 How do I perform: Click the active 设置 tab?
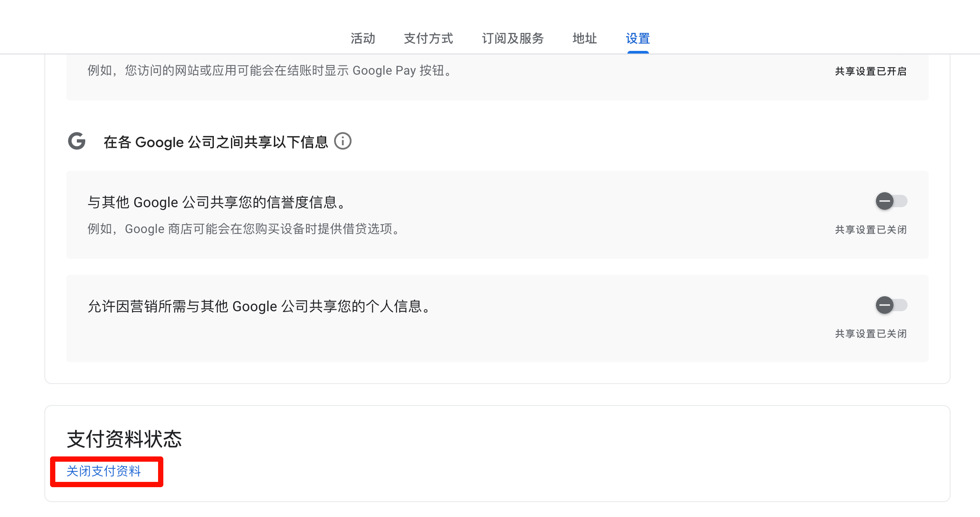pyautogui.click(x=638, y=39)
